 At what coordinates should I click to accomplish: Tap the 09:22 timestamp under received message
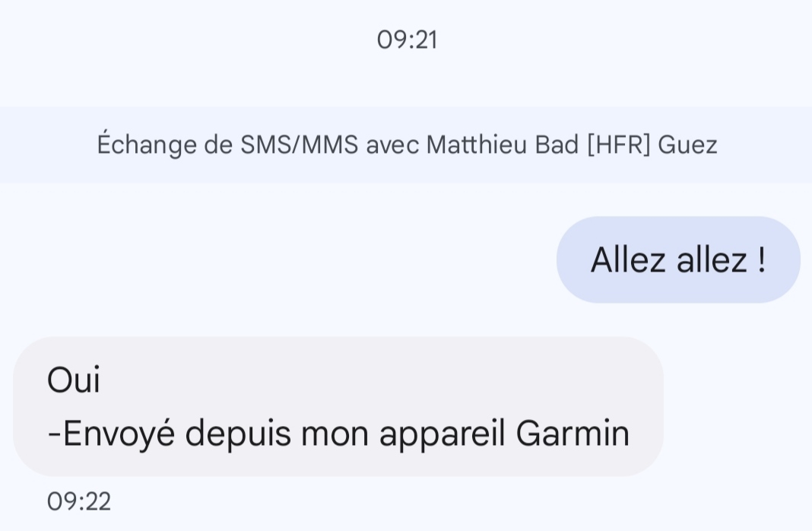79,501
